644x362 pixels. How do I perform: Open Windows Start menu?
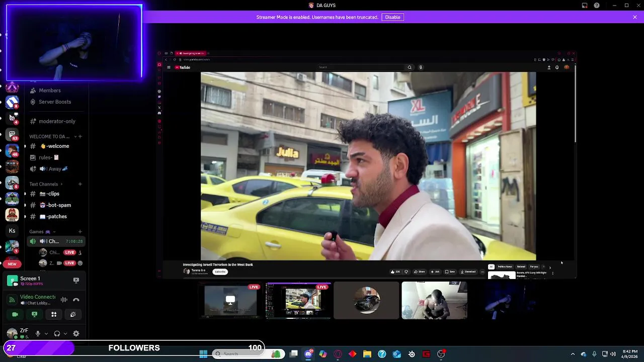[203, 354]
